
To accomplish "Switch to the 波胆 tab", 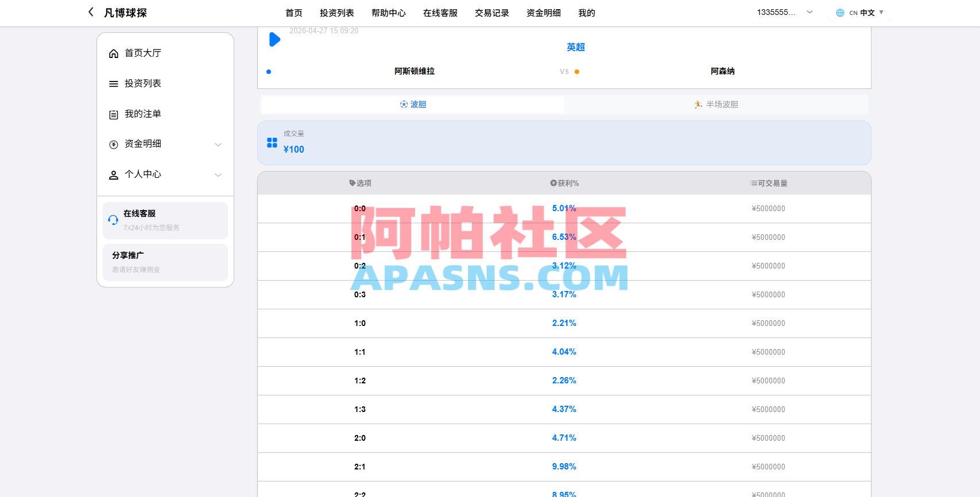I will (413, 104).
